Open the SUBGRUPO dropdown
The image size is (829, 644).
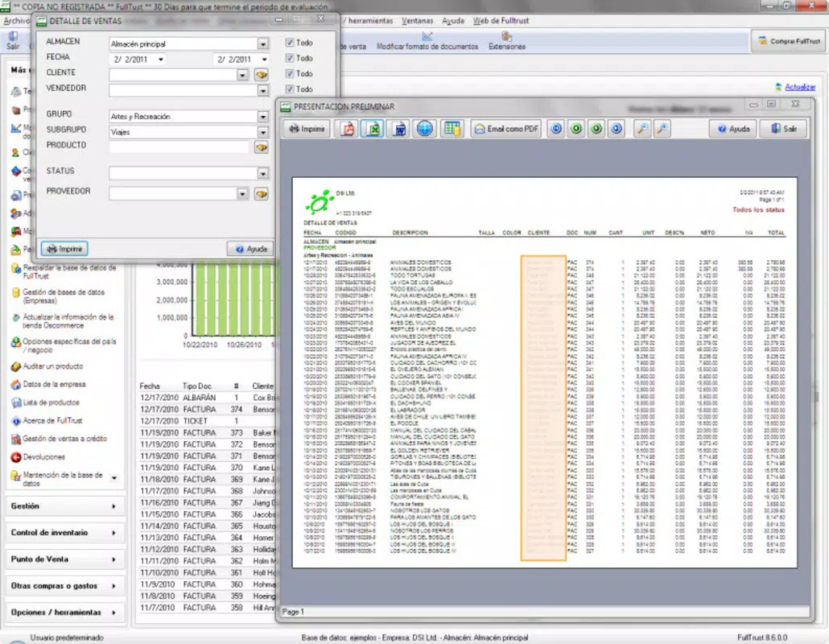click(262, 132)
